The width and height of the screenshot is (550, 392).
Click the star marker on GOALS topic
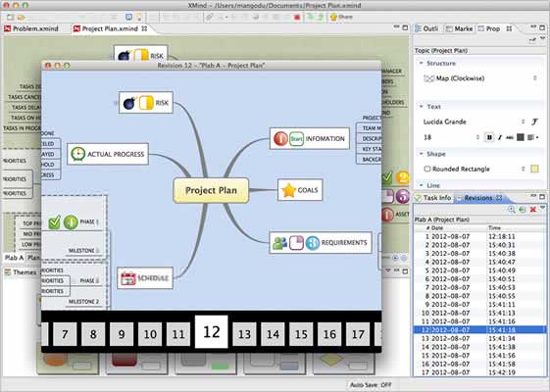[288, 190]
